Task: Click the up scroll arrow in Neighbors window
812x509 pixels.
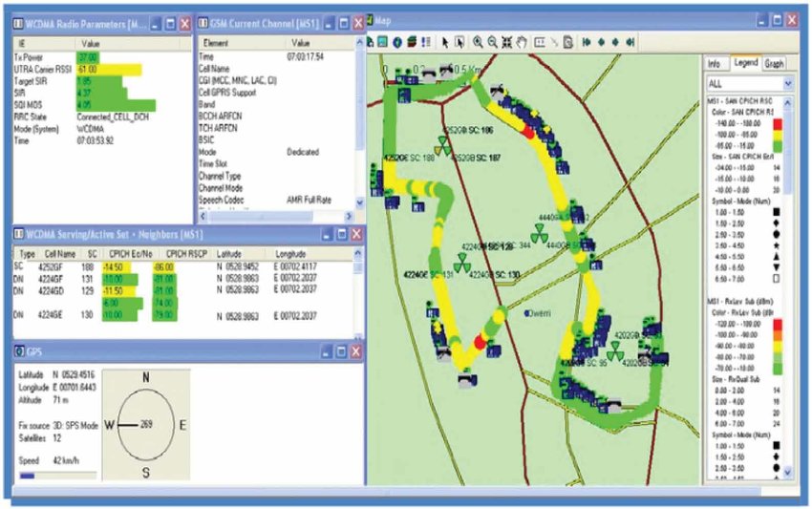Action: coord(357,254)
